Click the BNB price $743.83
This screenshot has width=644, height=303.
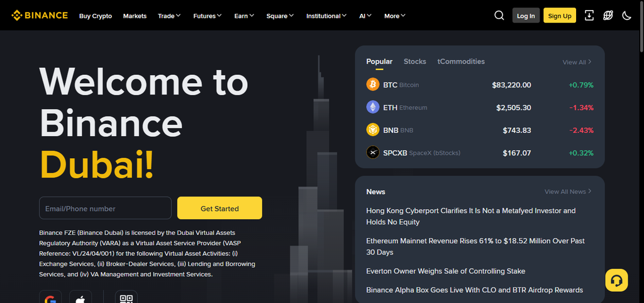click(x=517, y=130)
